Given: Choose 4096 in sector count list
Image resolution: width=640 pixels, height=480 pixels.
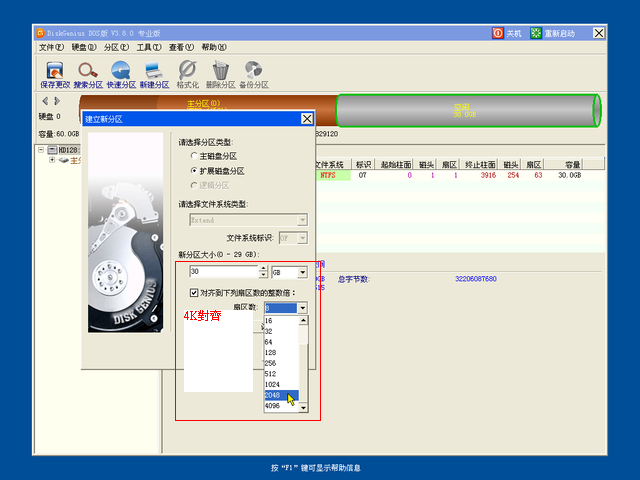Looking at the screenshot, I should pos(282,406).
